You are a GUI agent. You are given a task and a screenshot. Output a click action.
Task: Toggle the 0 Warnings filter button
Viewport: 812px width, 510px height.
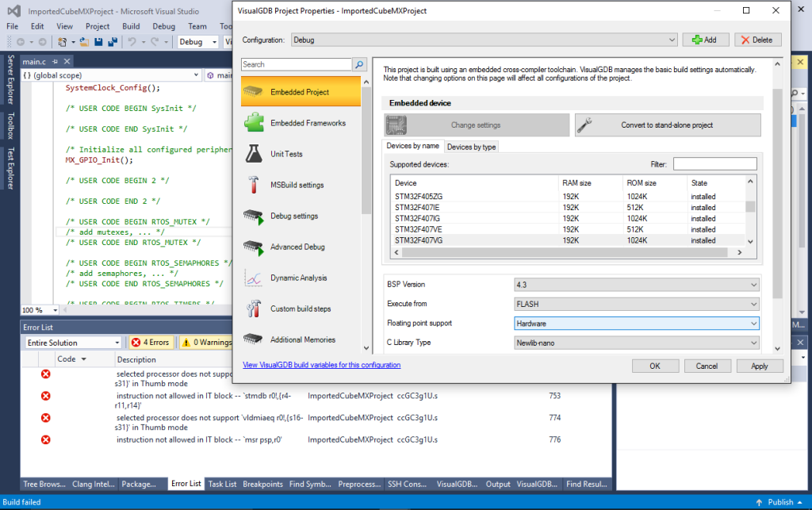coord(205,343)
